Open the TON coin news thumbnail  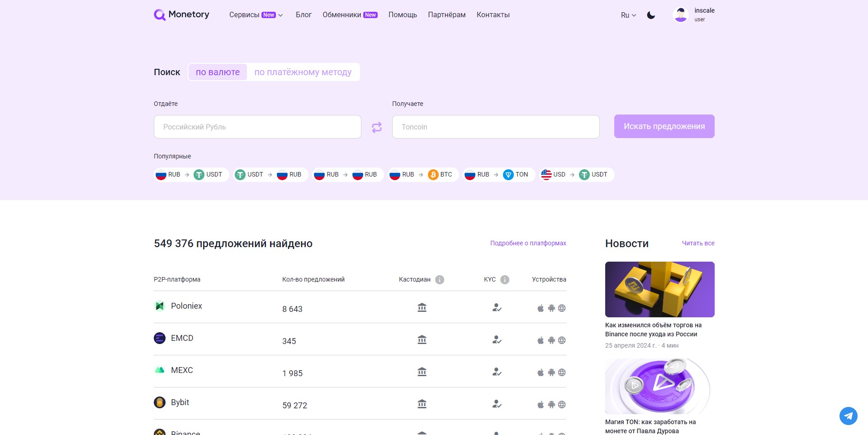pyautogui.click(x=660, y=386)
